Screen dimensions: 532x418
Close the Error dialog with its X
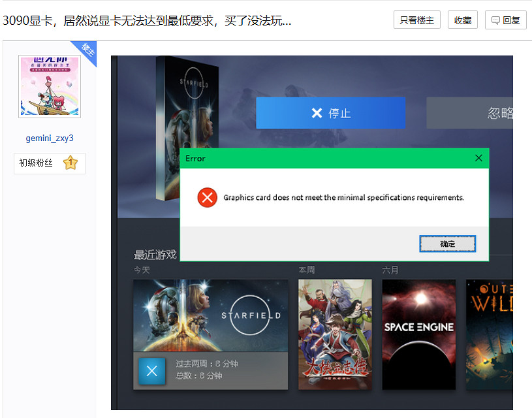(478, 158)
